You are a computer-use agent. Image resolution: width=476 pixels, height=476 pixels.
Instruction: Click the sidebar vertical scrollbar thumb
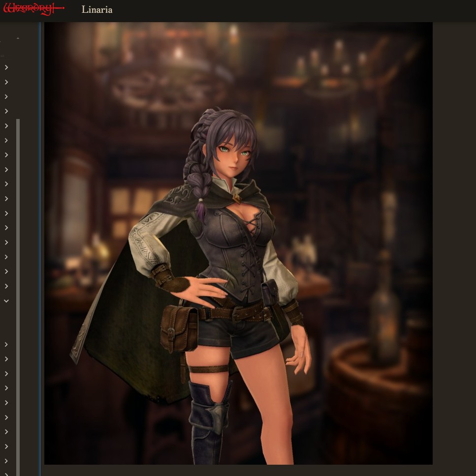coord(18,297)
